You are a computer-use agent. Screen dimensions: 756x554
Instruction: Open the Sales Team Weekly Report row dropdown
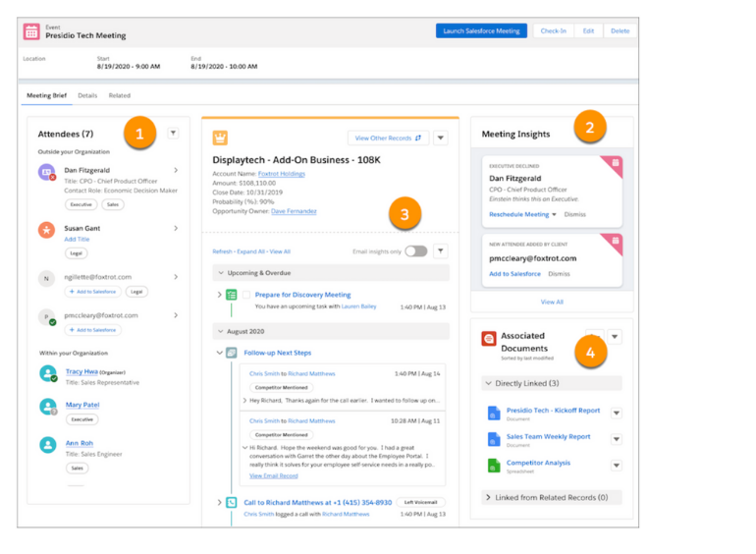617,439
